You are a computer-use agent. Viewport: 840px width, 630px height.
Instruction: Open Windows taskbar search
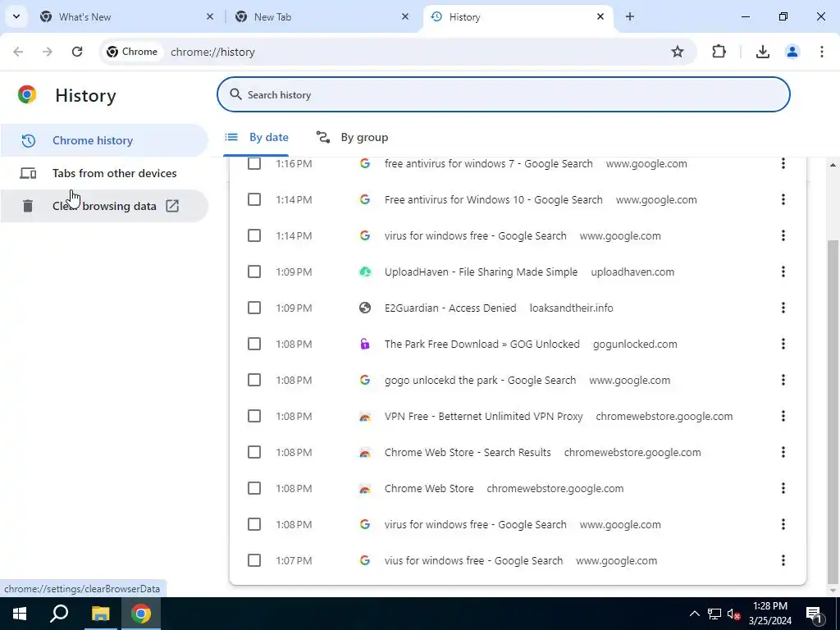pos(59,614)
